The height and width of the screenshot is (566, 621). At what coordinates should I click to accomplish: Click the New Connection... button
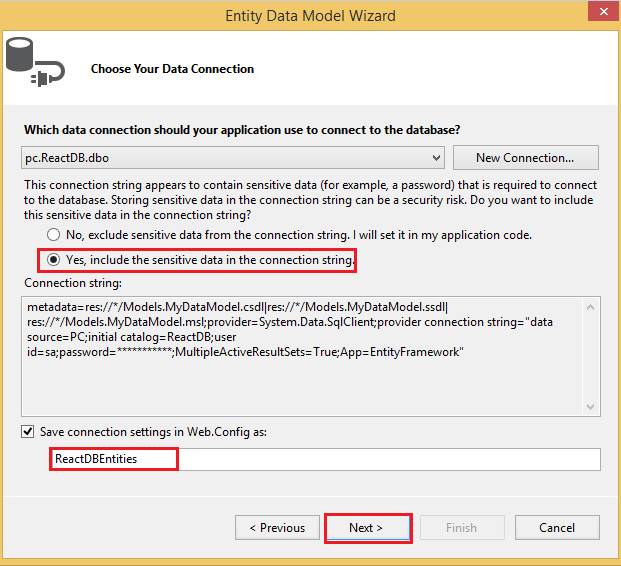[525, 158]
